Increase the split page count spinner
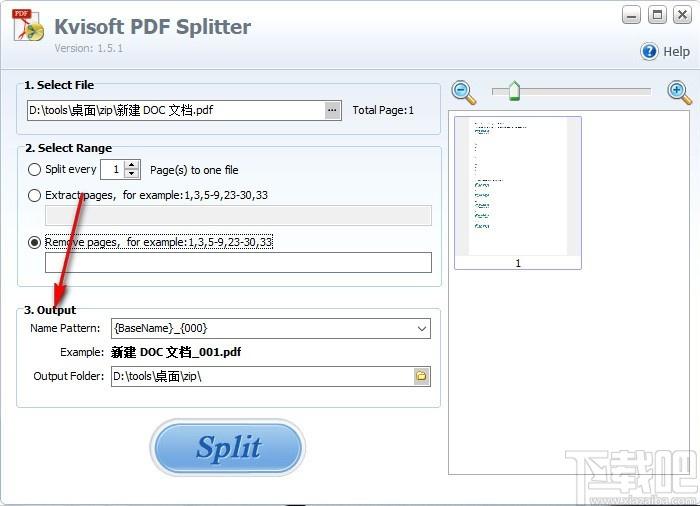Screen dimensions: 700x506 pyautogui.click(x=131, y=165)
